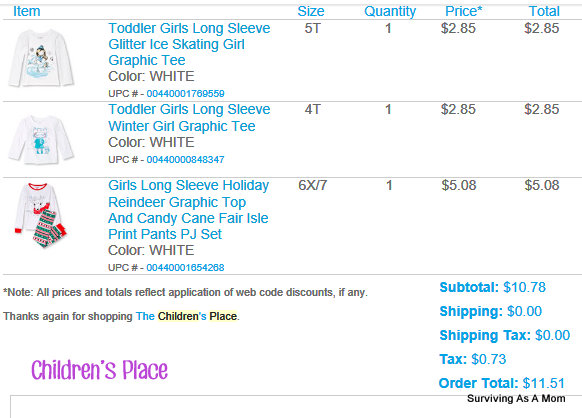Click the ice skating girl tee thumbnail

(x=41, y=58)
